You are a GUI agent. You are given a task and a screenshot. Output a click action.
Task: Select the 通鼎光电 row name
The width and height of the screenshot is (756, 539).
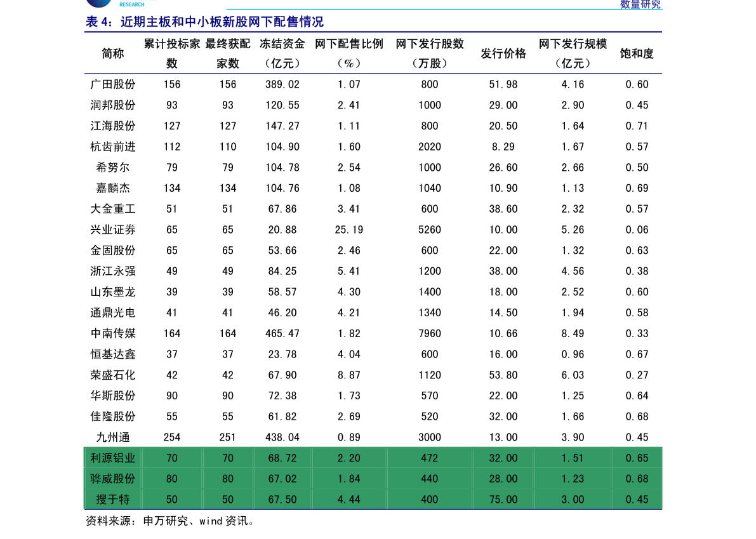point(113,312)
